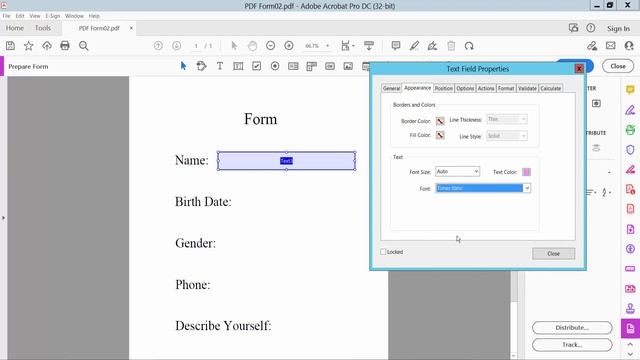Click the rotate icon in the main toolbar

pyautogui.click(x=469, y=46)
